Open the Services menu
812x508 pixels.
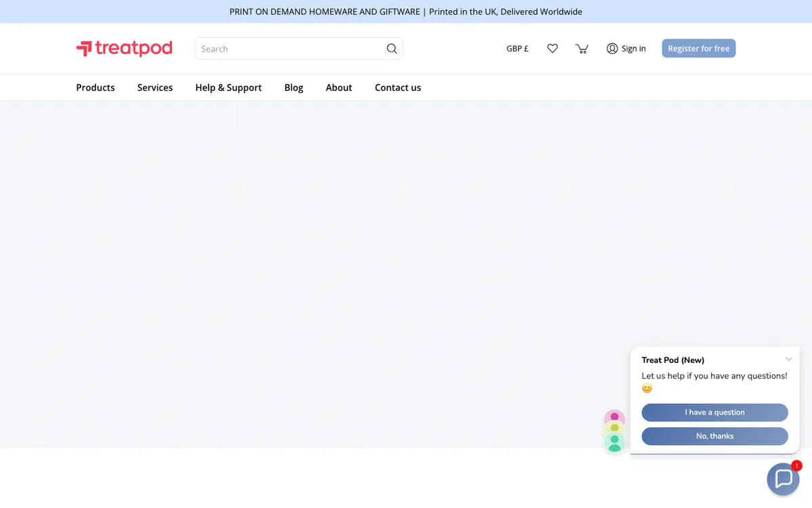click(x=155, y=87)
